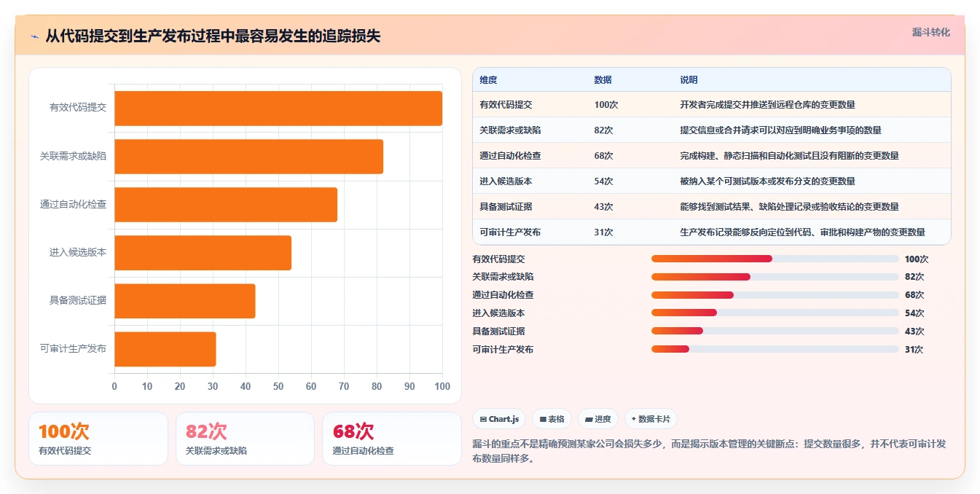980x494 pixels.
Task: Click the 具备测试证据 cell in the table
Action: point(506,207)
